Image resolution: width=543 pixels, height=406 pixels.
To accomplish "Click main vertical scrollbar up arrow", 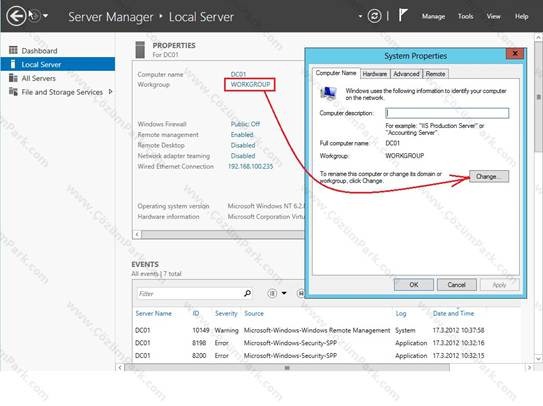I will [x=538, y=37].
